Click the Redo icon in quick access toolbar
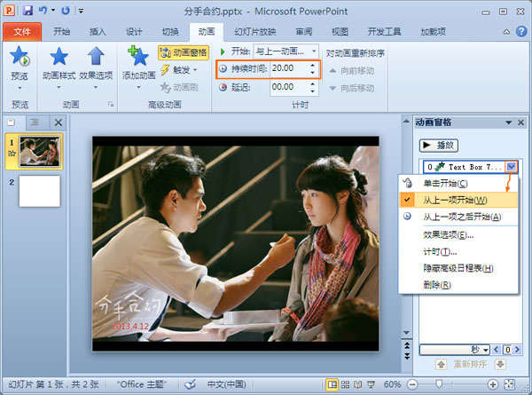The height and width of the screenshot is (395, 532). (66, 11)
